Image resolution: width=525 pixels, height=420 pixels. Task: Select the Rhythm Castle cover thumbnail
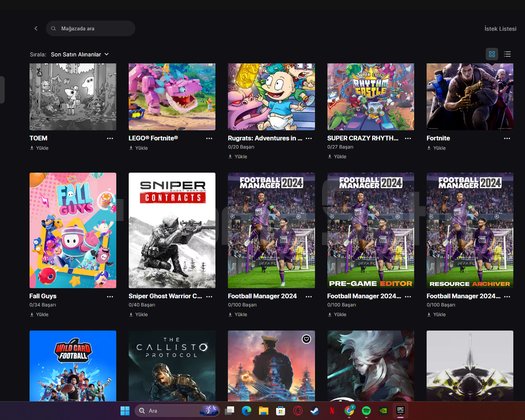[371, 97]
